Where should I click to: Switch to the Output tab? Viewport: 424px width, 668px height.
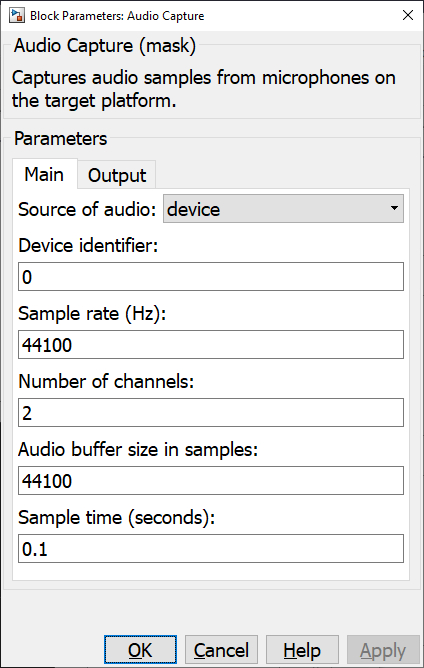117,175
